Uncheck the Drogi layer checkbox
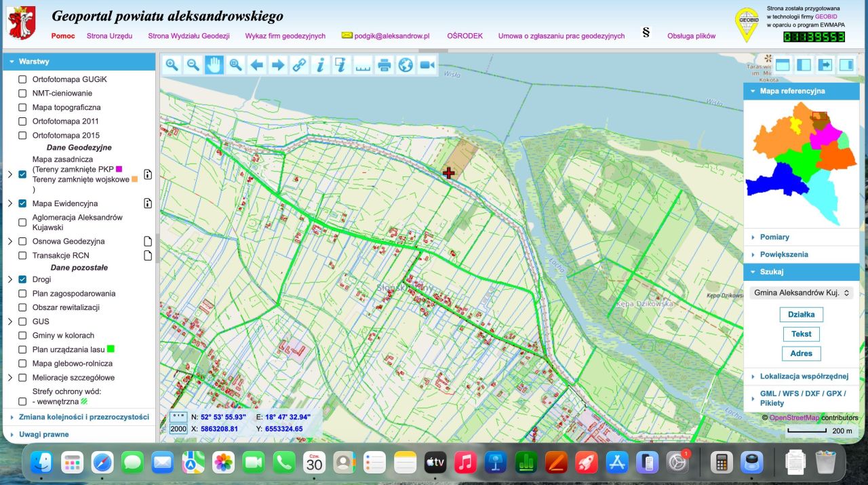The width and height of the screenshot is (868, 485). [x=22, y=279]
